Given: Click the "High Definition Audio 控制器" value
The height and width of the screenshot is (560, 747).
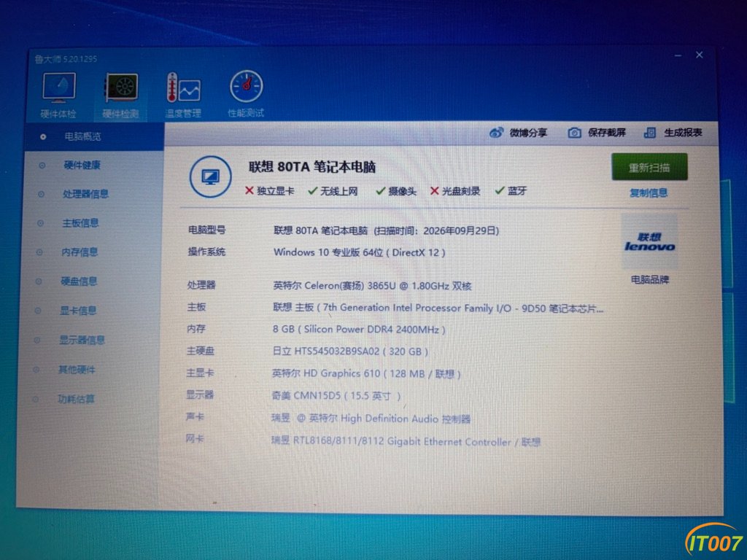Looking at the screenshot, I should pos(406,419).
